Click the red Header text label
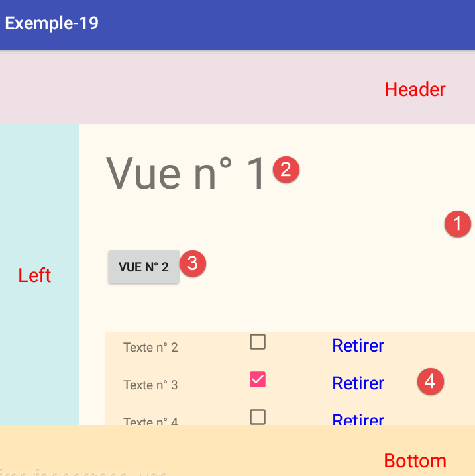The width and height of the screenshot is (475, 476). (415, 89)
